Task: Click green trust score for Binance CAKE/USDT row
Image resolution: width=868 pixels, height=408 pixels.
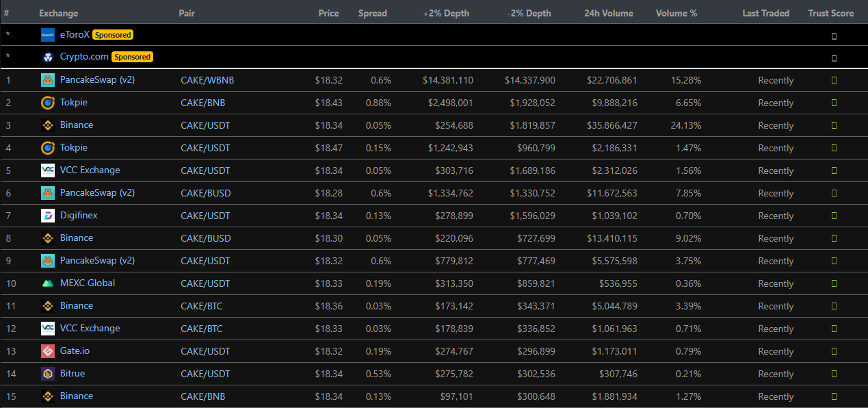Action: (834, 126)
